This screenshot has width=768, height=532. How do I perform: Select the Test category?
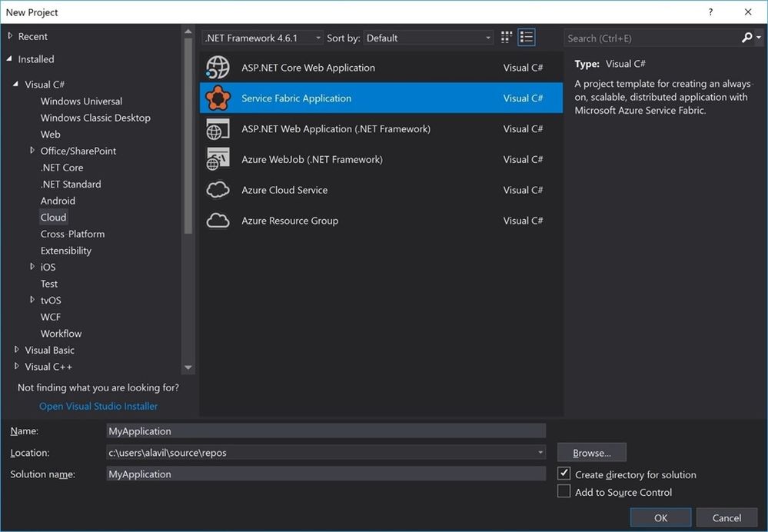pyautogui.click(x=49, y=284)
